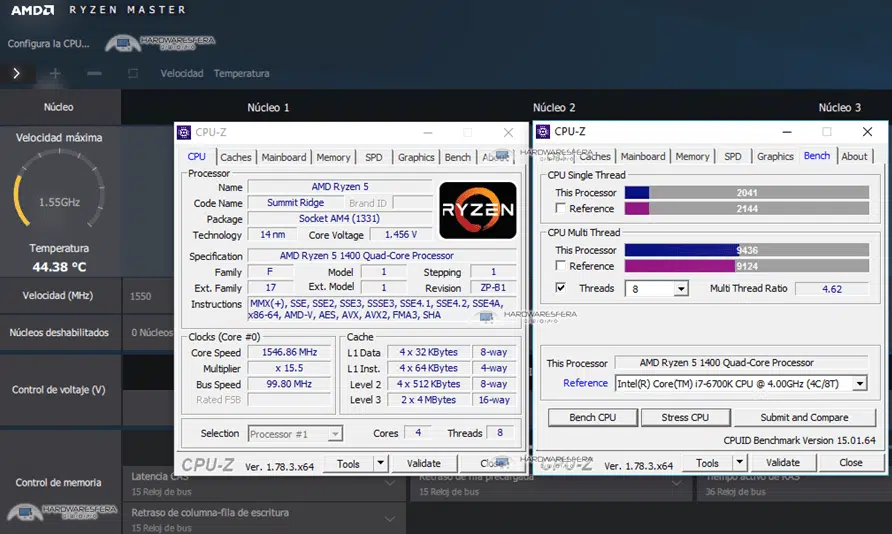Screen dimensions: 892x534
Task: Enable Reference checkbox under CPU Single Thread
Action: pyautogui.click(x=561, y=208)
